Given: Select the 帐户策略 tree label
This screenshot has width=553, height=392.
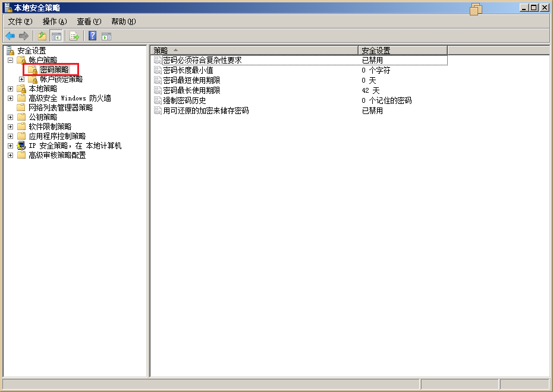Looking at the screenshot, I should click(43, 60).
